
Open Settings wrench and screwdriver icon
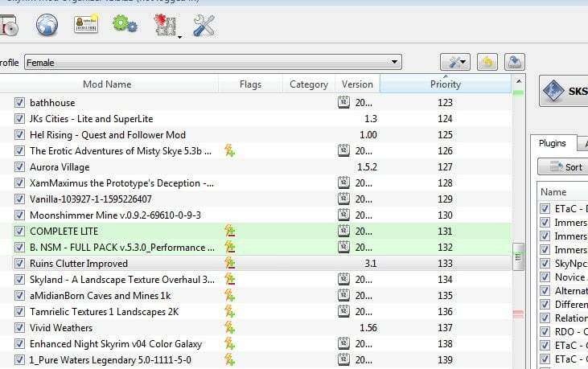coord(204,25)
